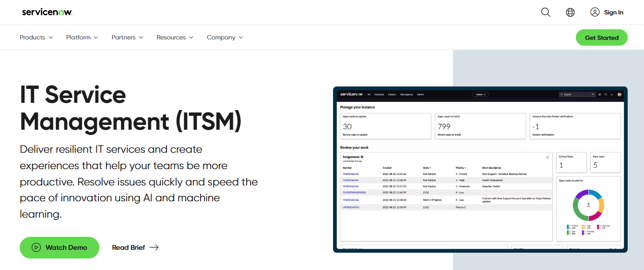Open site search with the magnifier icon
Screen dimensions: 644x270
pos(546,12)
